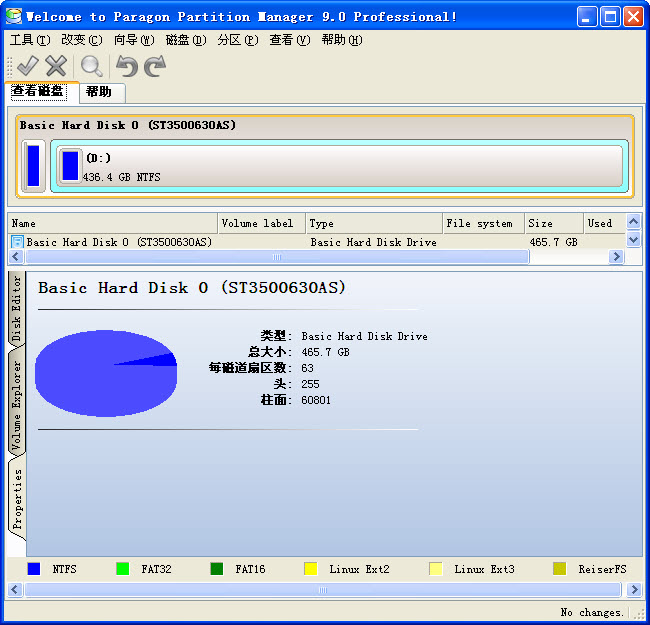Screen dimensions: 650x625
Task: Open the 工具(T) menu
Action: 30,40
